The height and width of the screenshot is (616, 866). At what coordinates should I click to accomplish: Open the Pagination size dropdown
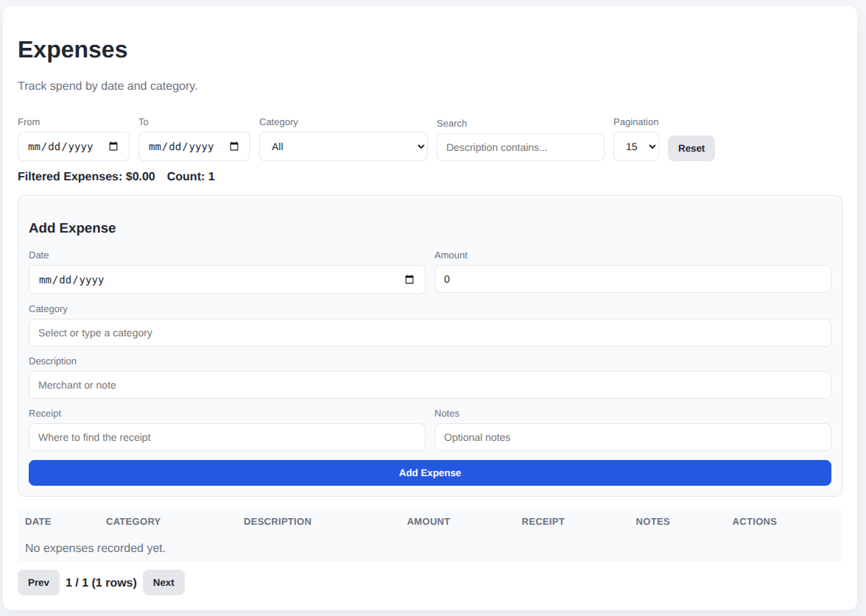coord(636,146)
